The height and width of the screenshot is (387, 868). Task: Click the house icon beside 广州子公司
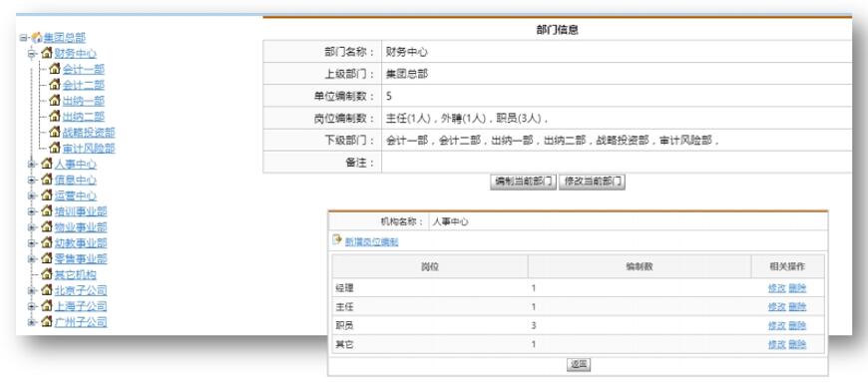(47, 322)
